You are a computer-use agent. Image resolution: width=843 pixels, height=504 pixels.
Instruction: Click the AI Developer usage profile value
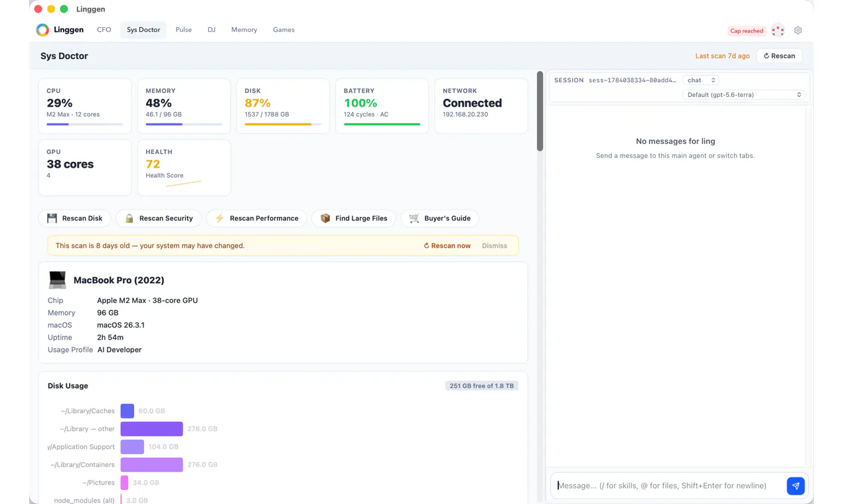pyautogui.click(x=119, y=349)
